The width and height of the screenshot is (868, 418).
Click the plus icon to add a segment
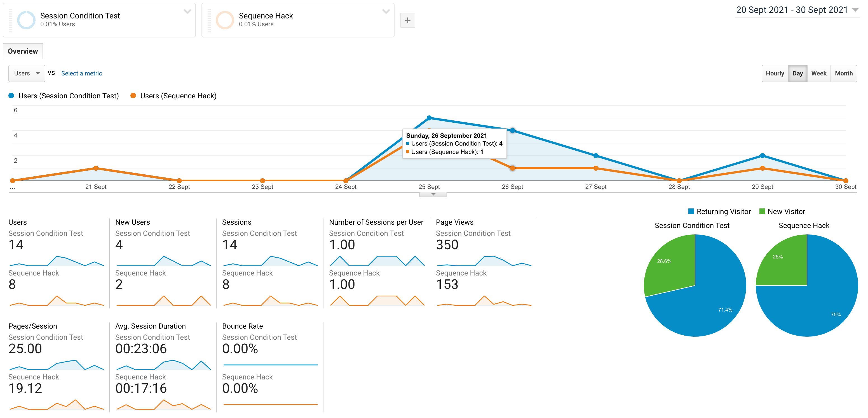[407, 20]
